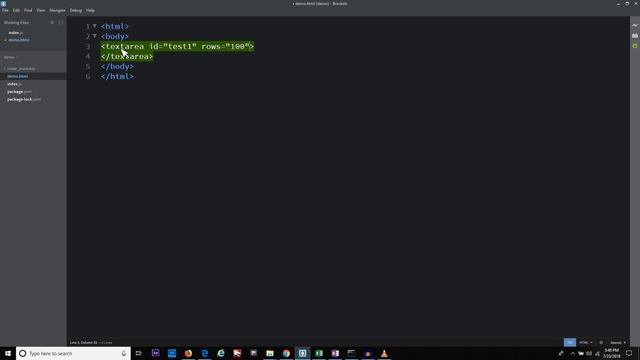The width and height of the screenshot is (640, 360).
Task: Open Google Chrome from the taskbar
Action: coord(286,353)
